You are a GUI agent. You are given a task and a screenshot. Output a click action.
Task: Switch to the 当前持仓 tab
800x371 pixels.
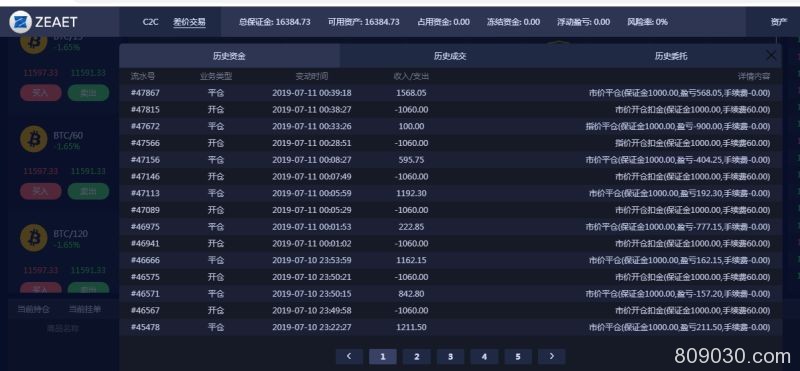tap(34, 309)
